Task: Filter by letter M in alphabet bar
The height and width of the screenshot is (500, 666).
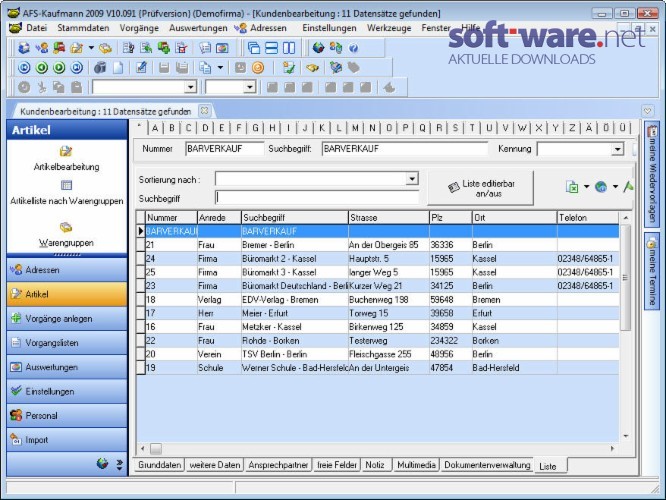Action: click(x=355, y=128)
